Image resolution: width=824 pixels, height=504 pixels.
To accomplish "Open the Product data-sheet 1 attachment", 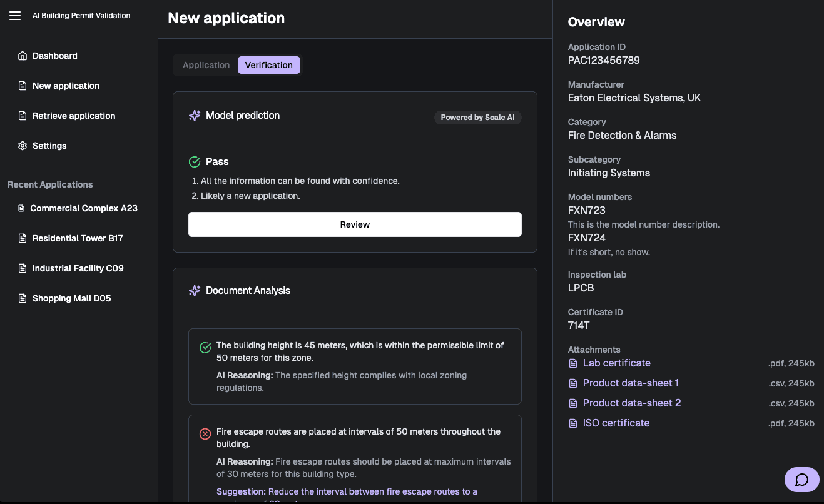I will click(630, 383).
